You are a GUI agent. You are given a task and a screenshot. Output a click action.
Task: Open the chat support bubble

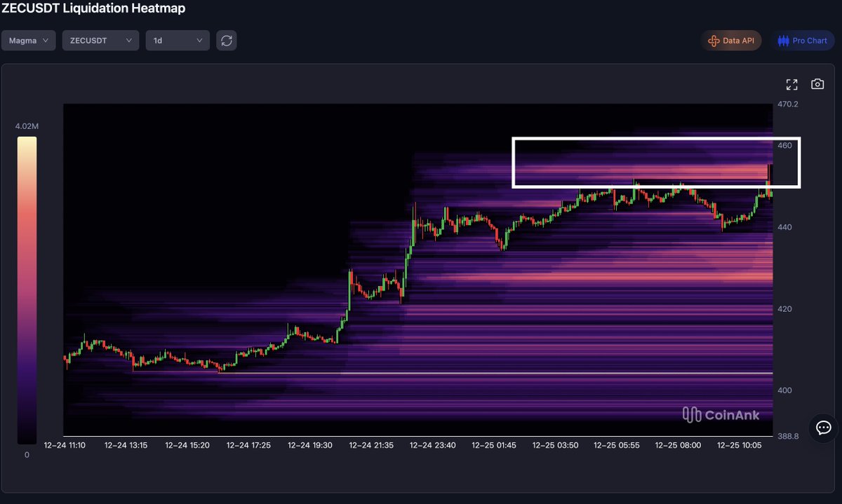[822, 428]
